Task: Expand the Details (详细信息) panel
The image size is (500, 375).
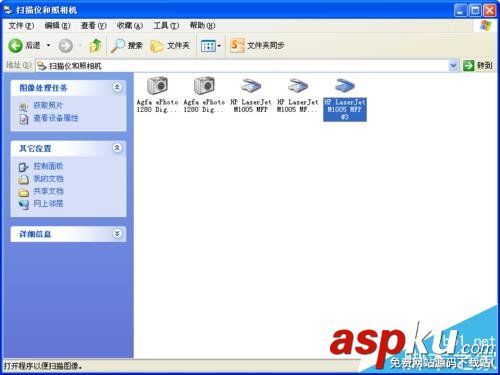Action: pyautogui.click(x=117, y=234)
